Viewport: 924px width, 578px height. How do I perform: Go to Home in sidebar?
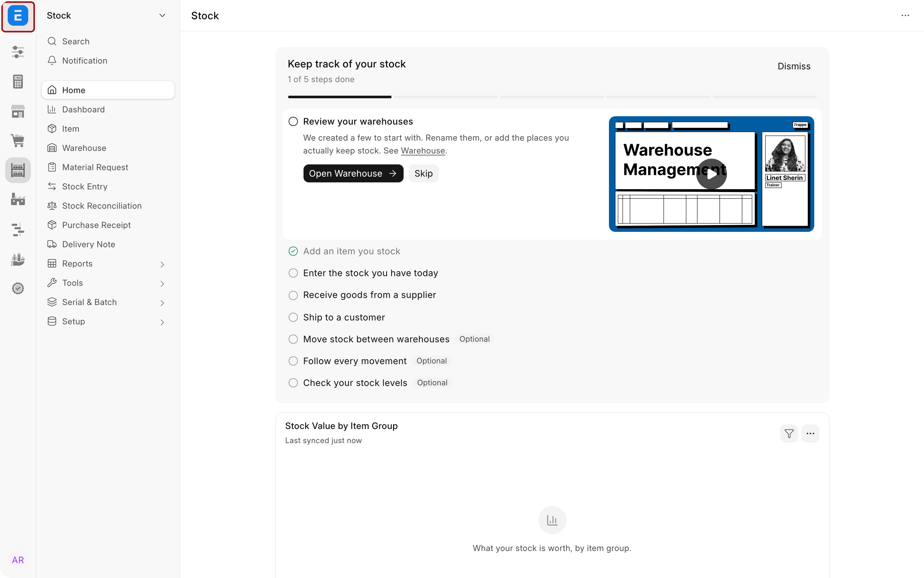coord(108,90)
